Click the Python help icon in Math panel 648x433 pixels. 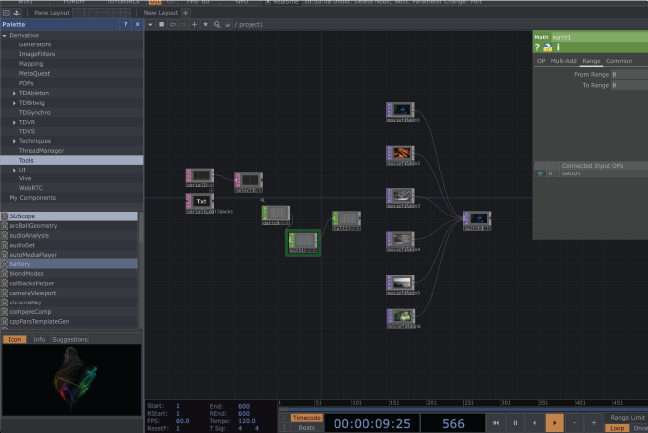pyautogui.click(x=547, y=47)
